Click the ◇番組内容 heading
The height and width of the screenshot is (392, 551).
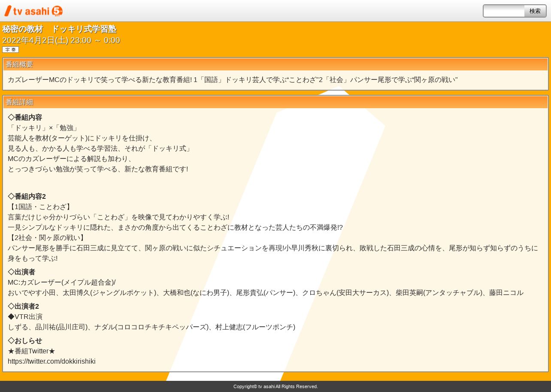pyautogui.click(x=25, y=118)
